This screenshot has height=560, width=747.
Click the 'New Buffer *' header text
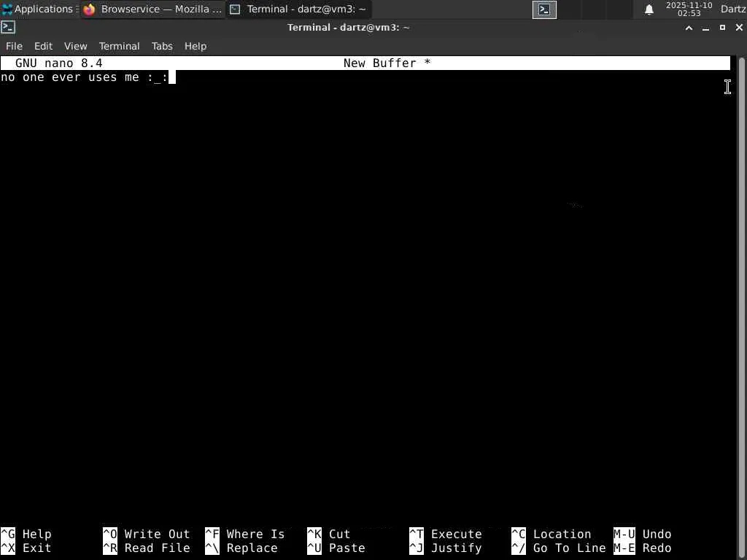point(387,63)
